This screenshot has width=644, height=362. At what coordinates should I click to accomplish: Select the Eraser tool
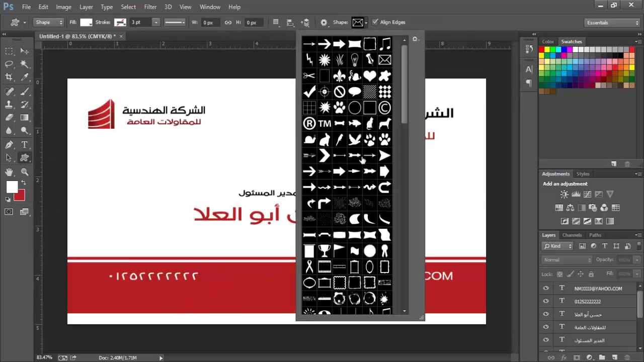(x=9, y=118)
